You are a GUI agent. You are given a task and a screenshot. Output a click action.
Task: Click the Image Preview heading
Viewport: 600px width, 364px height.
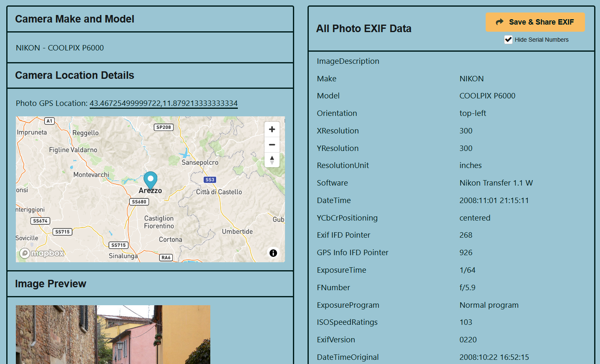[50, 284]
